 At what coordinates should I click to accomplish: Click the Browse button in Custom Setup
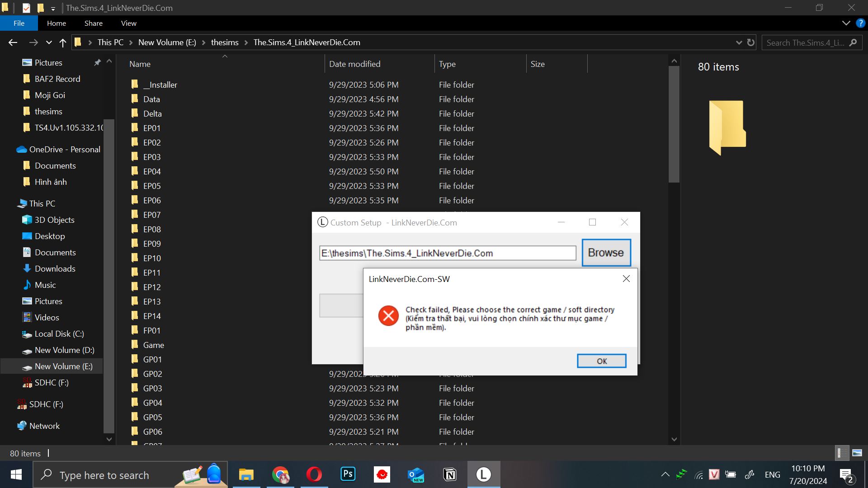(x=606, y=253)
